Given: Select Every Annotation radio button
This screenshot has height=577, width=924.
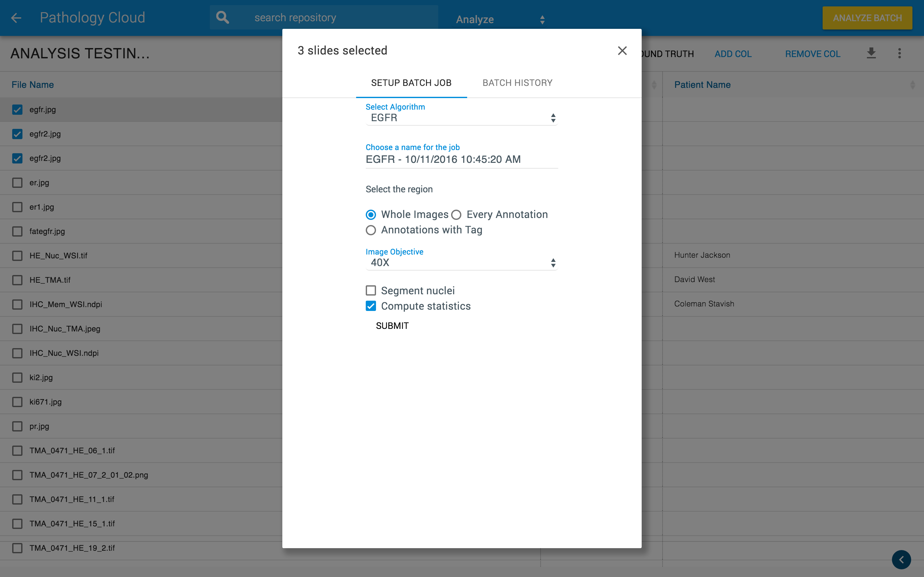Looking at the screenshot, I should (x=456, y=215).
